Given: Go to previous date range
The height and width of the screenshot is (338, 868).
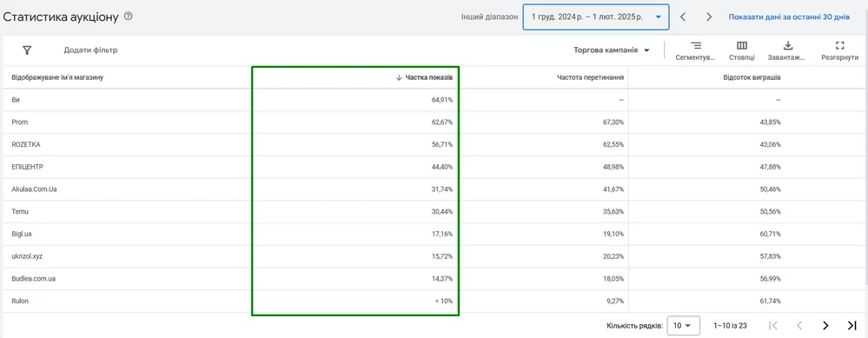Looking at the screenshot, I should 683,17.
